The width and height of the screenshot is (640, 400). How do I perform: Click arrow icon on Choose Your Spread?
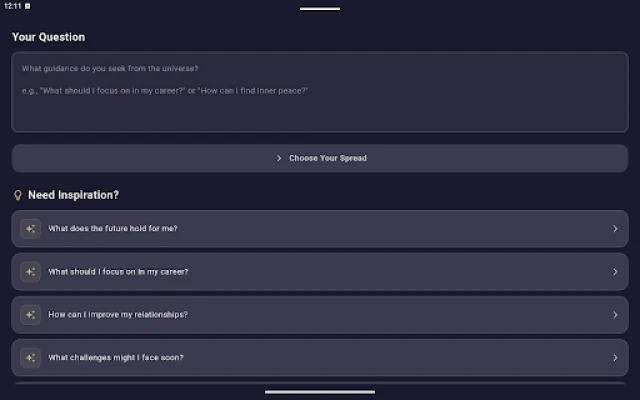[279, 158]
